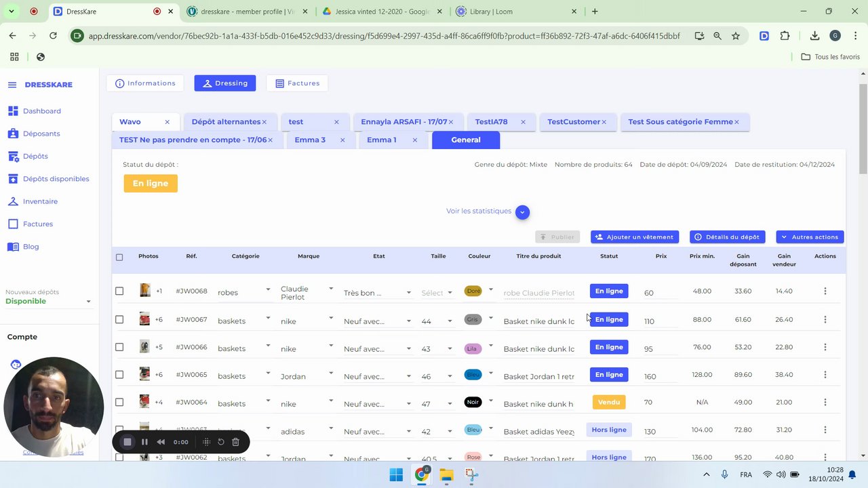Click the Vendu status badge
This screenshot has height=488, width=868.
pos(609,403)
